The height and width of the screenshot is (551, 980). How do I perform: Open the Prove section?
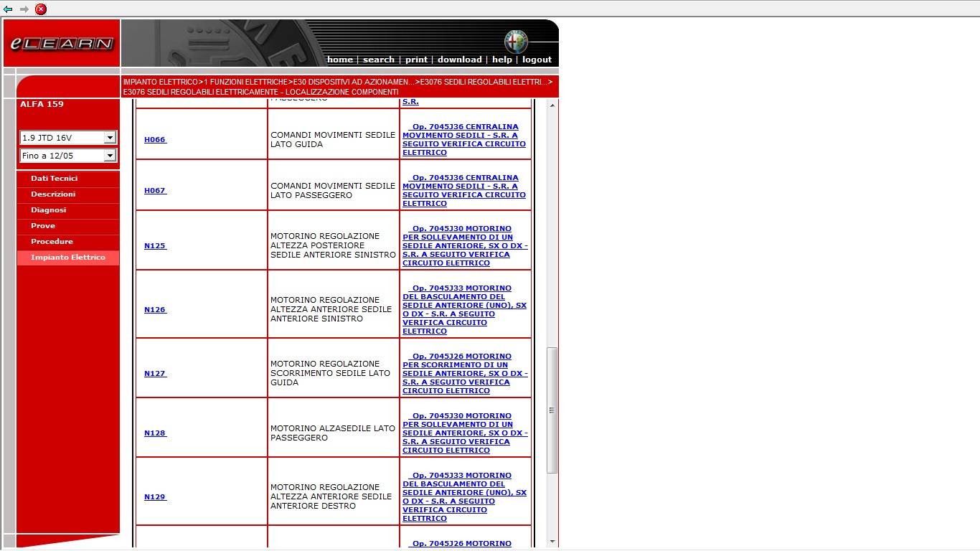43,225
